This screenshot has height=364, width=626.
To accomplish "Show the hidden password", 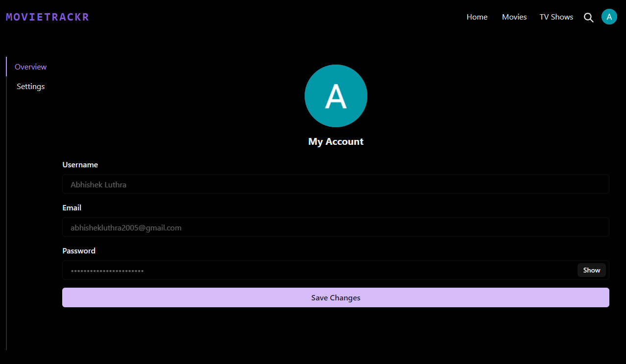I will pos(591,270).
